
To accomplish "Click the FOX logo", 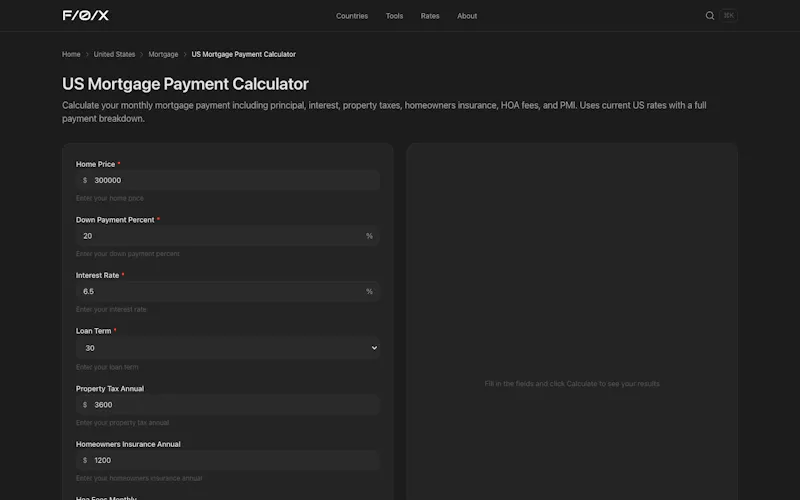I will (86, 15).
